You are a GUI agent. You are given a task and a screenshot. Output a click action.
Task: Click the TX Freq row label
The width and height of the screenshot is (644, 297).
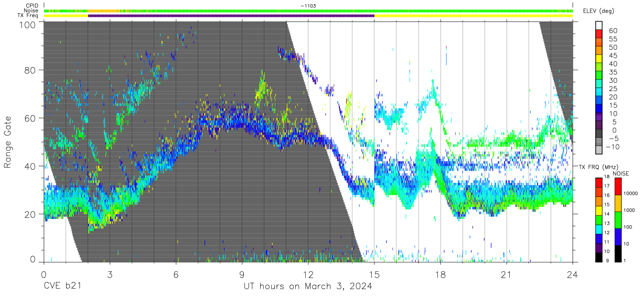[28, 16]
